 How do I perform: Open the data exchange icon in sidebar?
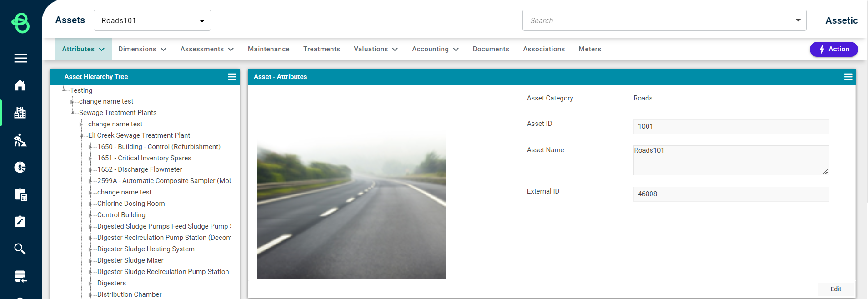pos(20,276)
